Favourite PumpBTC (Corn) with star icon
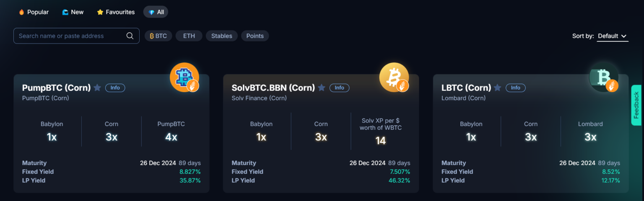Viewport: 644px width, 201px height. (x=97, y=88)
